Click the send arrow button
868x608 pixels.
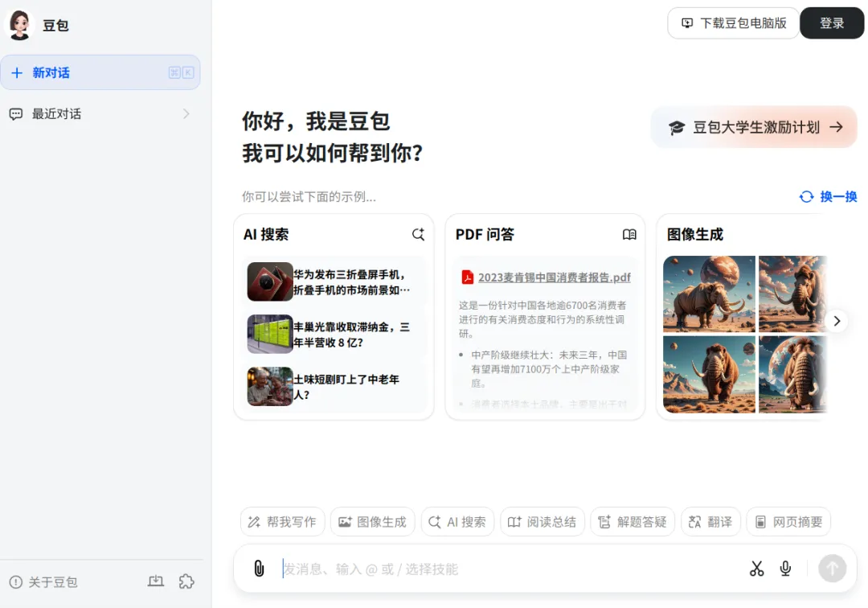click(833, 569)
